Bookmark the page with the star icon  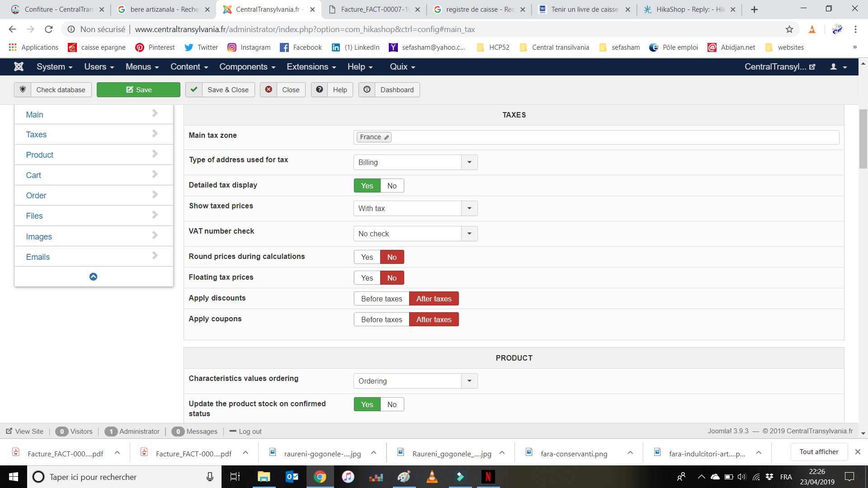click(x=789, y=29)
